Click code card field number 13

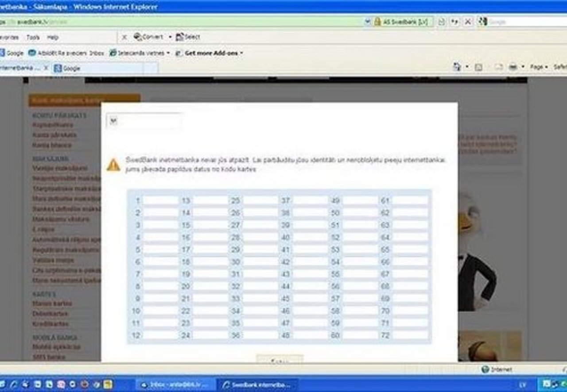[210, 201]
